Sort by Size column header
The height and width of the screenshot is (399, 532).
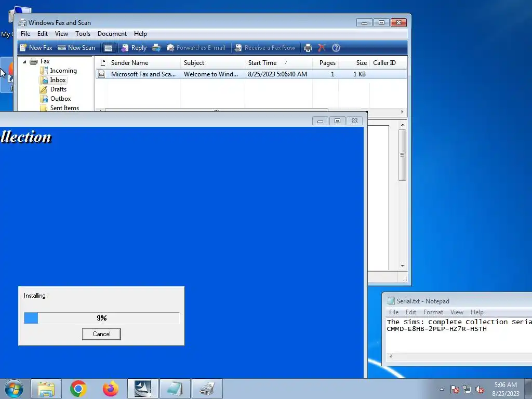[354, 63]
